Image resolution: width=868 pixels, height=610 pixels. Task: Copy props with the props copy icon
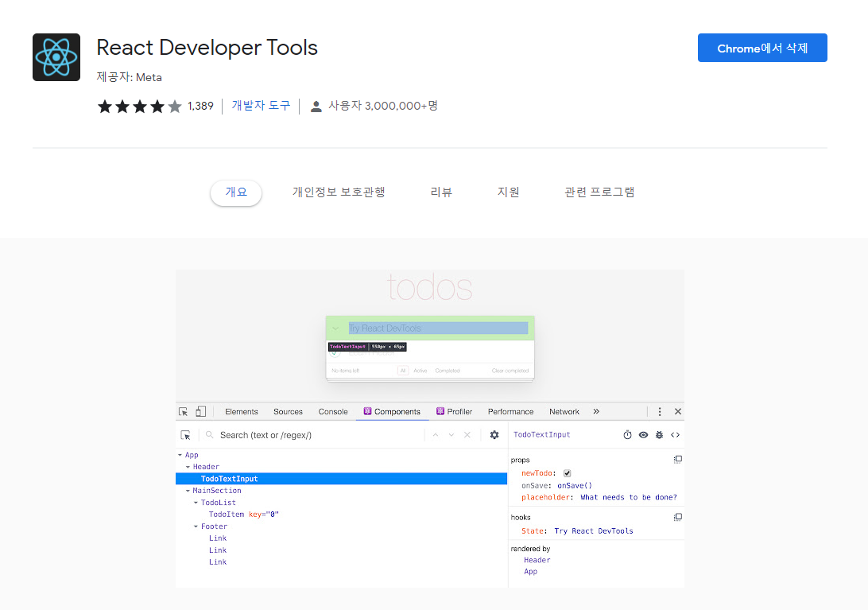(677, 460)
